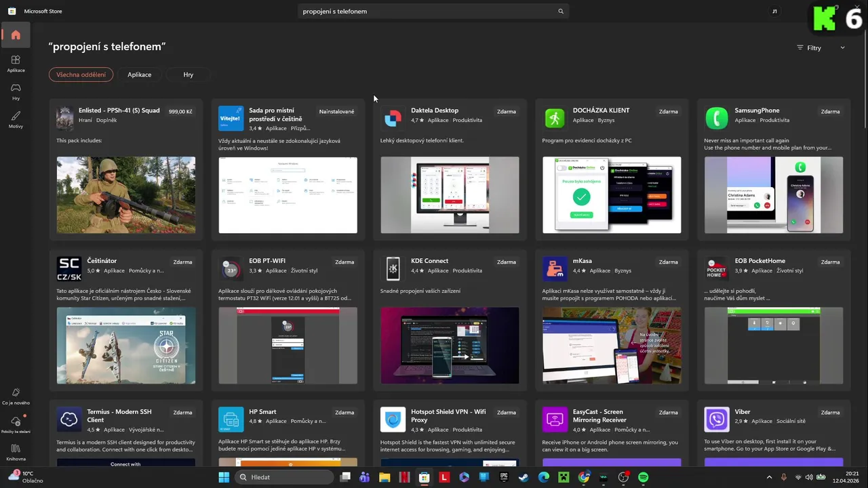Click Zdarma button on Češtinátor

[x=182, y=262]
